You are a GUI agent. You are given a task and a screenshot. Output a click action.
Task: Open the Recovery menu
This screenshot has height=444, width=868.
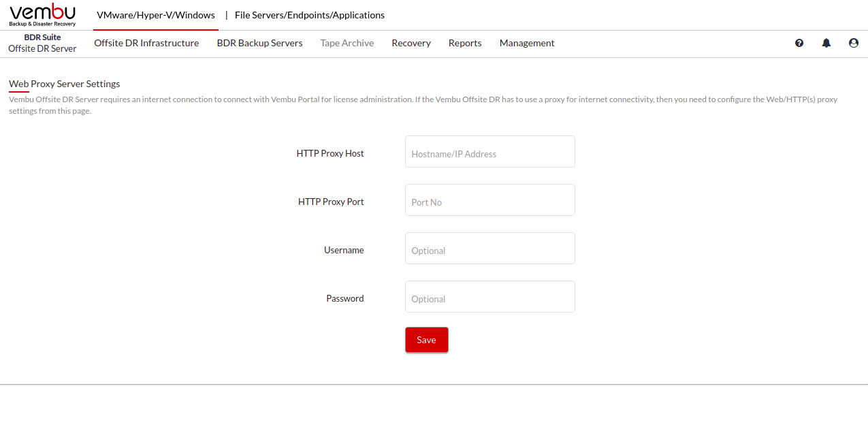pyautogui.click(x=411, y=43)
